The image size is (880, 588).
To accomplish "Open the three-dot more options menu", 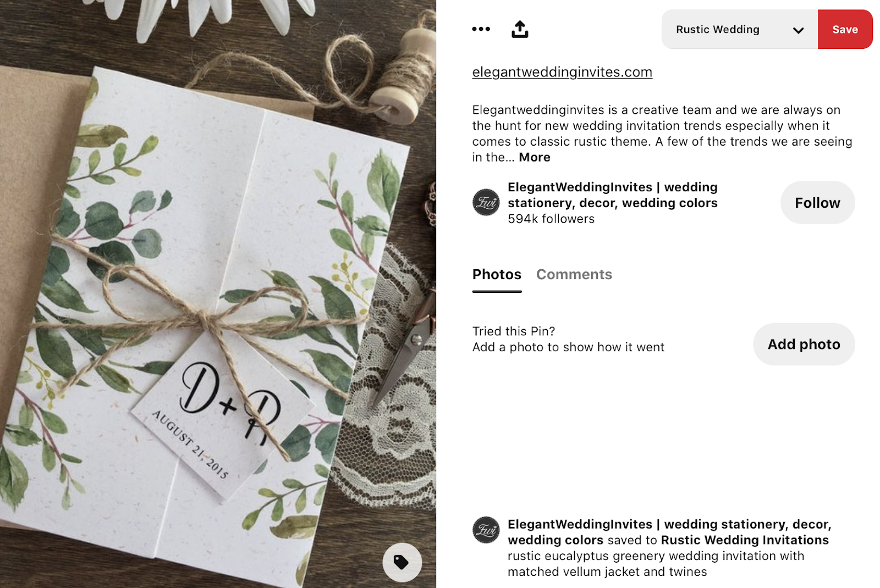I will (x=481, y=29).
